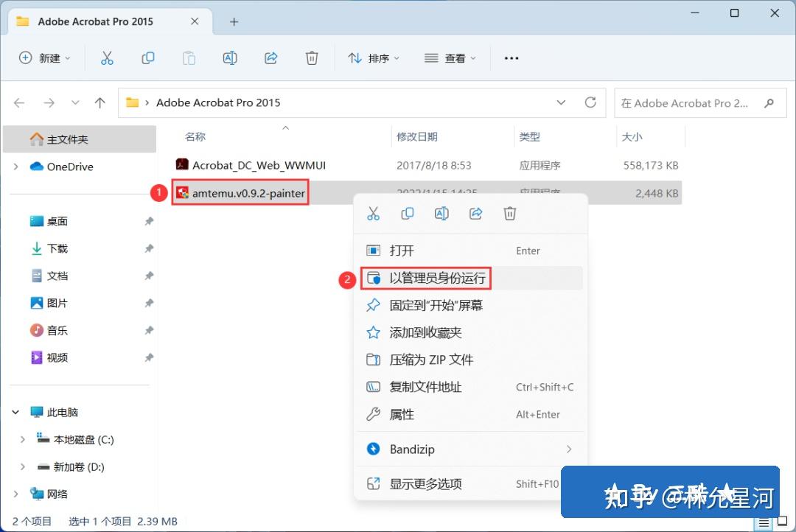The width and height of the screenshot is (796, 532).
Task: Click the See more ellipsis toolbar button
Action: click(512, 57)
